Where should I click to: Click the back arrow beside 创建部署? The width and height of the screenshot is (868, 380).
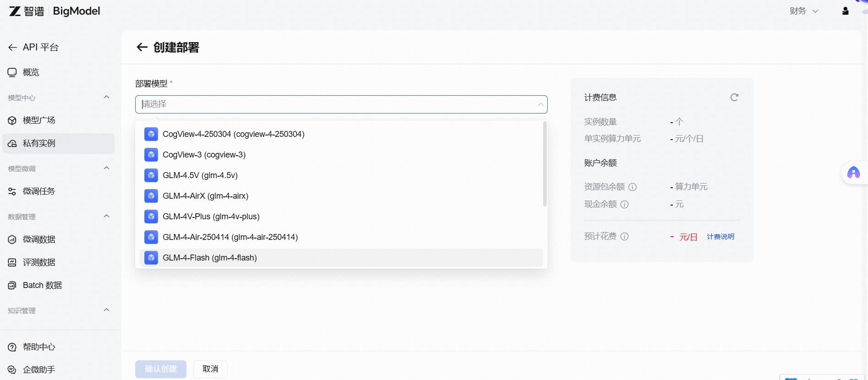pyautogui.click(x=142, y=47)
